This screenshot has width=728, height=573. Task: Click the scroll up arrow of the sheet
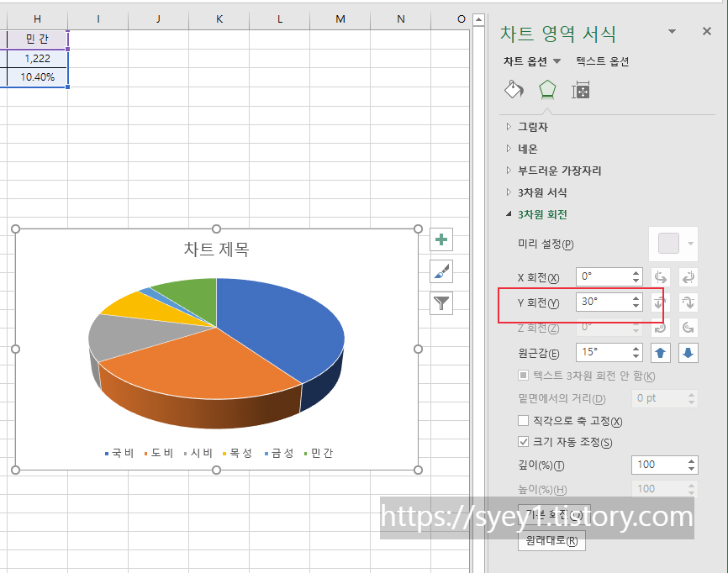[x=478, y=19]
